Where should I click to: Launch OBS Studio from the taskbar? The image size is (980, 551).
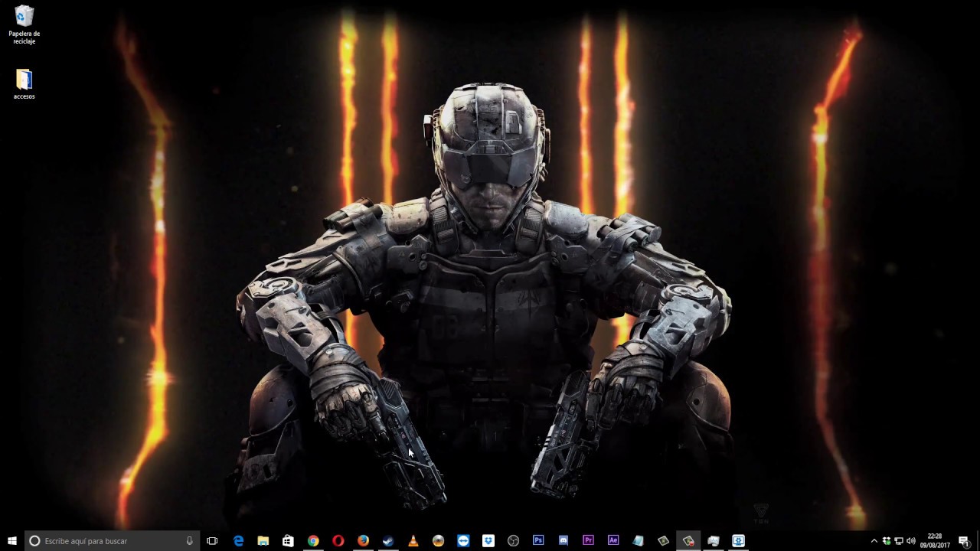coord(513,541)
